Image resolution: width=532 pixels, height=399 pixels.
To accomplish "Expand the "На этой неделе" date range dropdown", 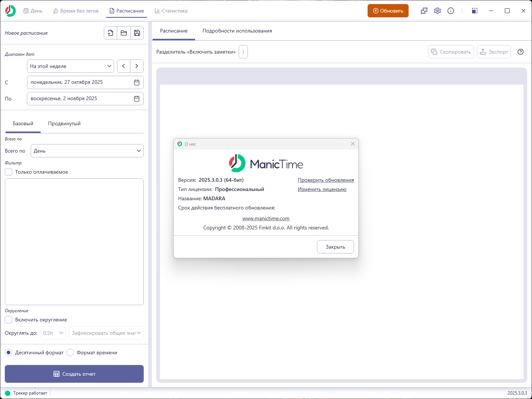I will (71, 66).
